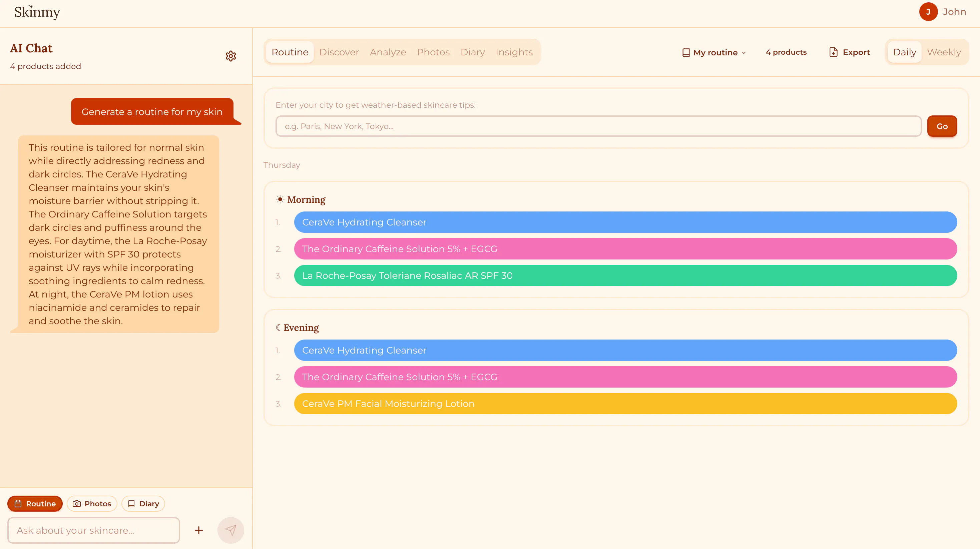The width and height of the screenshot is (980, 549).
Task: Open the Discover tab
Action: tap(339, 52)
